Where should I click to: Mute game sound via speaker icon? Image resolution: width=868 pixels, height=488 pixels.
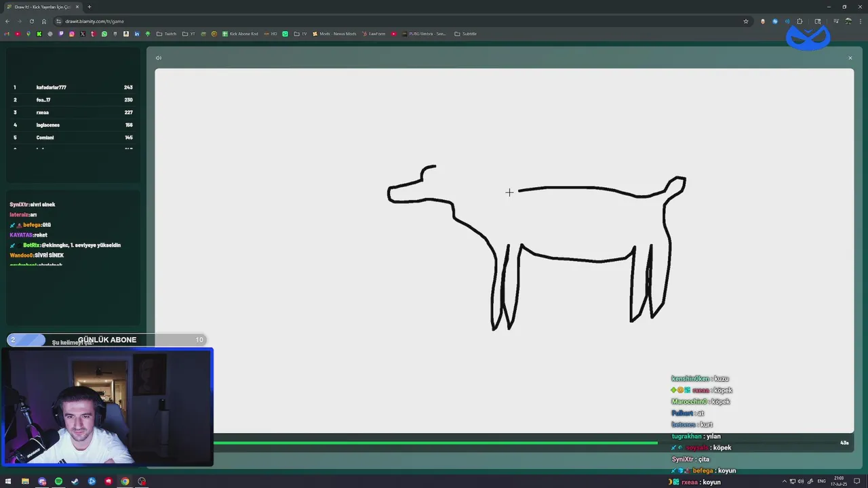pos(158,58)
